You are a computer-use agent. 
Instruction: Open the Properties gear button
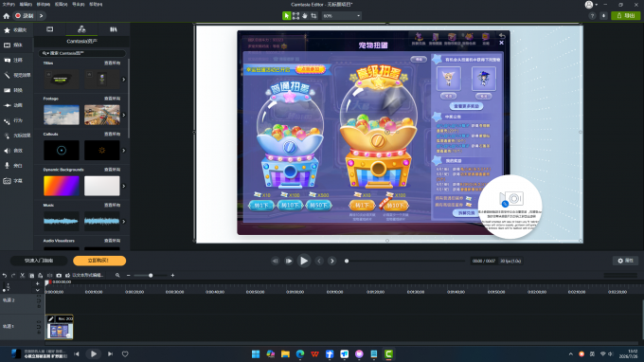pyautogui.click(x=625, y=261)
